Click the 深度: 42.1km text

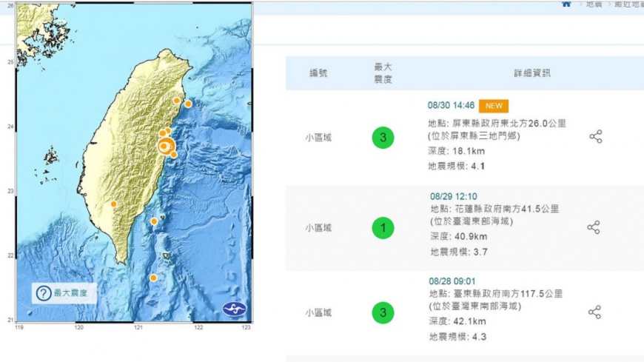click(457, 321)
